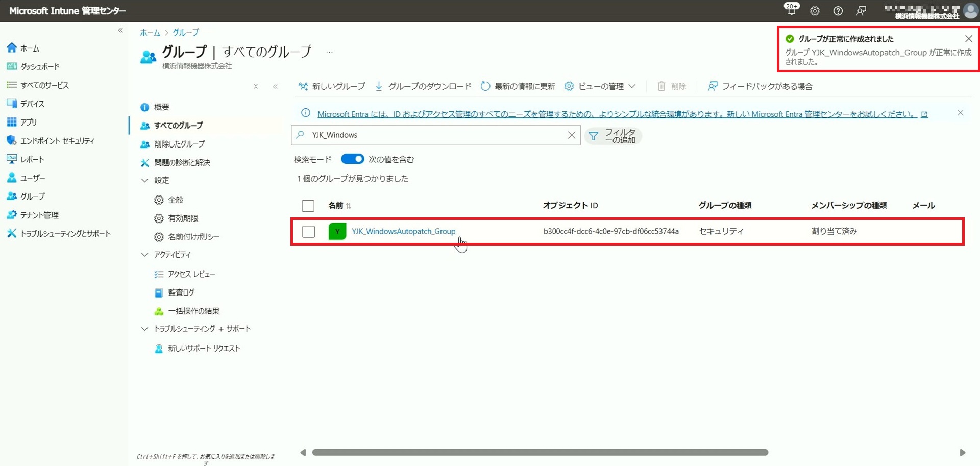Open 一括操作の結果 item
980x466 pixels.
[x=187, y=311]
